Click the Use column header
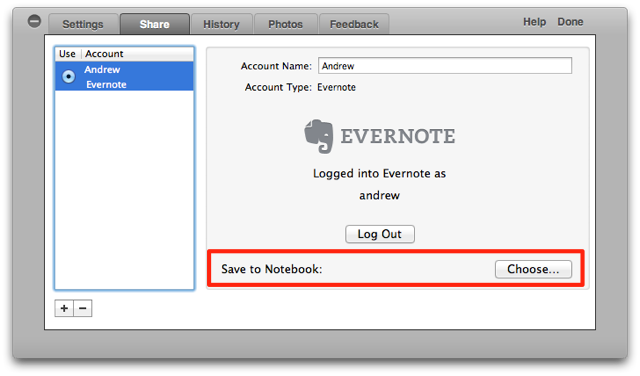 (68, 54)
